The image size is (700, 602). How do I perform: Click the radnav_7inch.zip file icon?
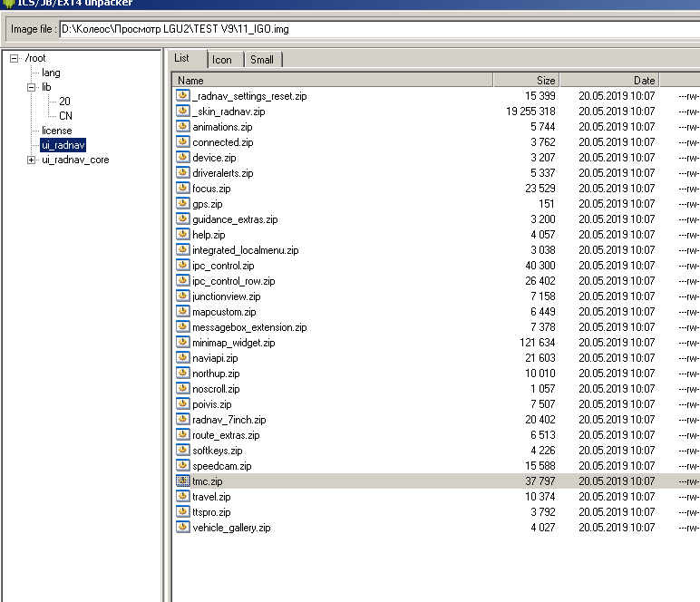pyautogui.click(x=182, y=419)
